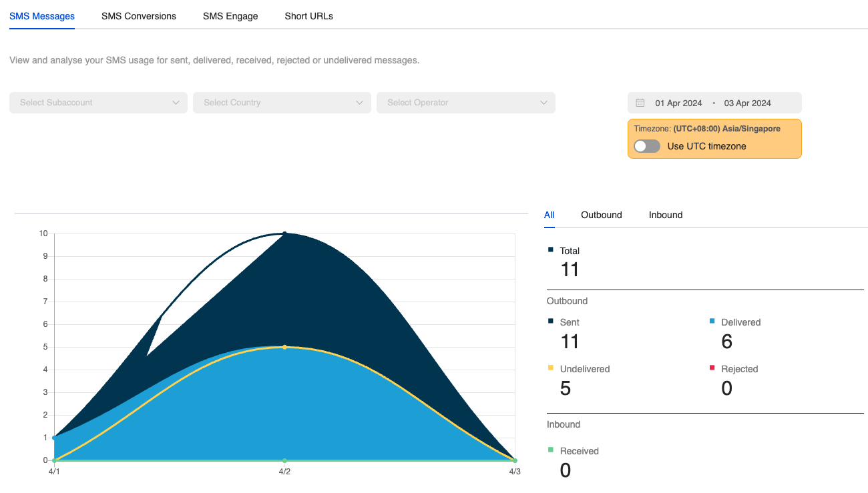868x493 pixels.
Task: Click the Undelivered legend yellow marker
Action: click(x=550, y=368)
